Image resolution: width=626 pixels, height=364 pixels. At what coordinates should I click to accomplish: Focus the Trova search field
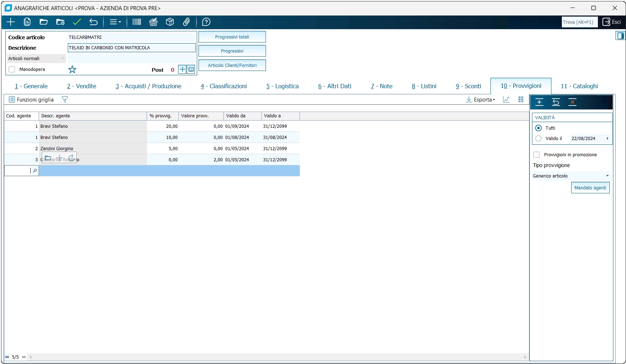[580, 22]
